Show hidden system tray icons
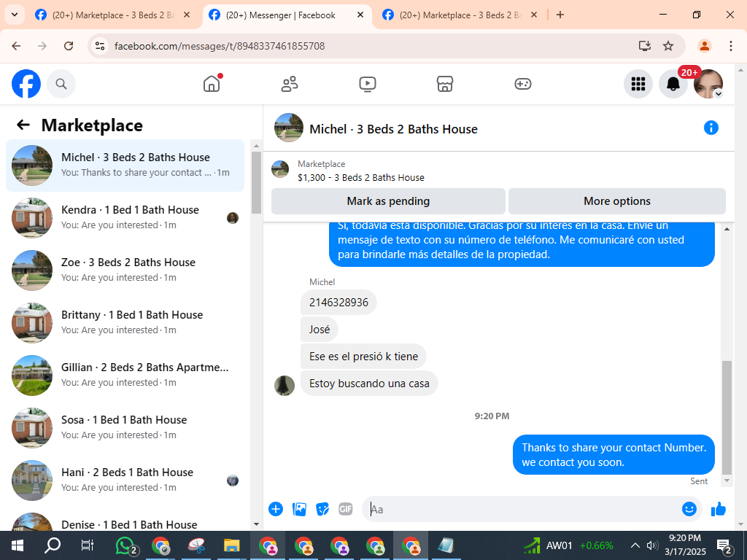 coord(635,545)
